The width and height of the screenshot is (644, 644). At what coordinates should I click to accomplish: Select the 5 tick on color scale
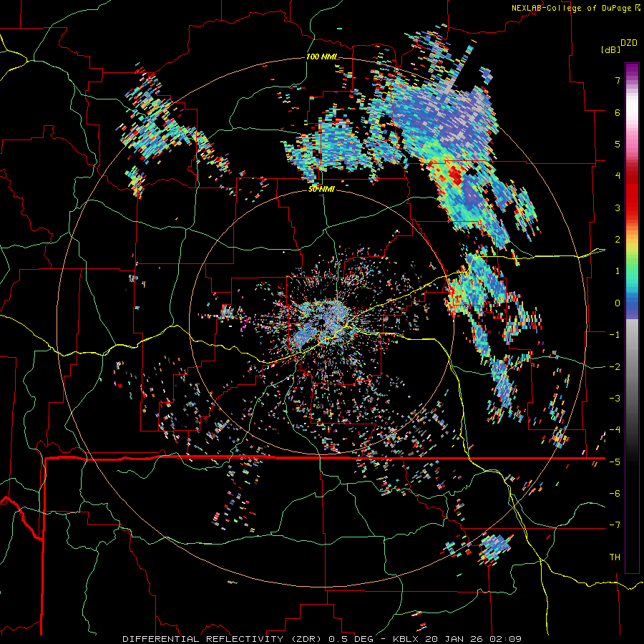tap(618, 144)
